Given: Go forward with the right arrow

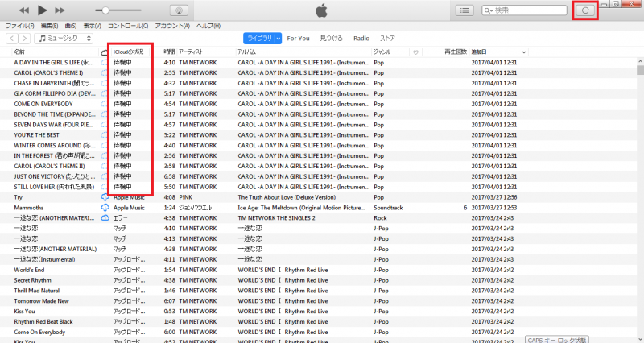Looking at the screenshot, I should point(24,38).
